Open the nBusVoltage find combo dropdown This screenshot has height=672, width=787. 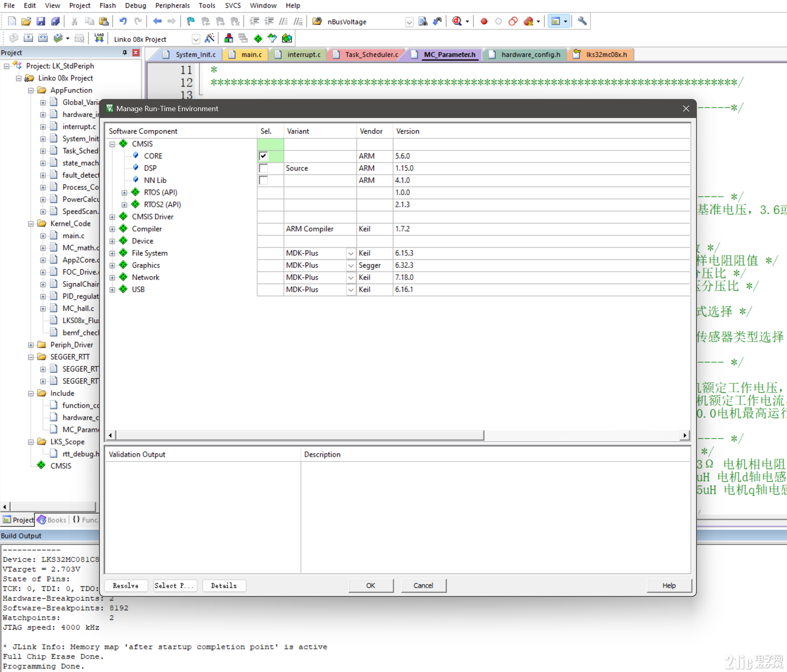coord(409,22)
